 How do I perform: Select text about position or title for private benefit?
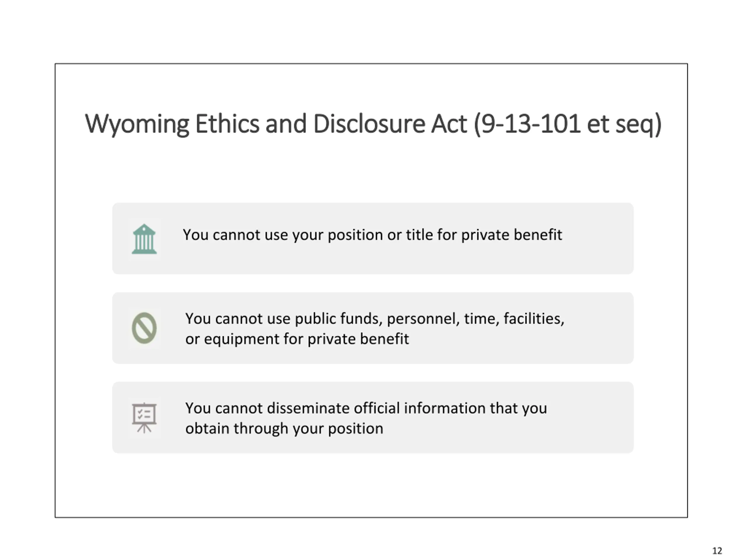(x=373, y=235)
